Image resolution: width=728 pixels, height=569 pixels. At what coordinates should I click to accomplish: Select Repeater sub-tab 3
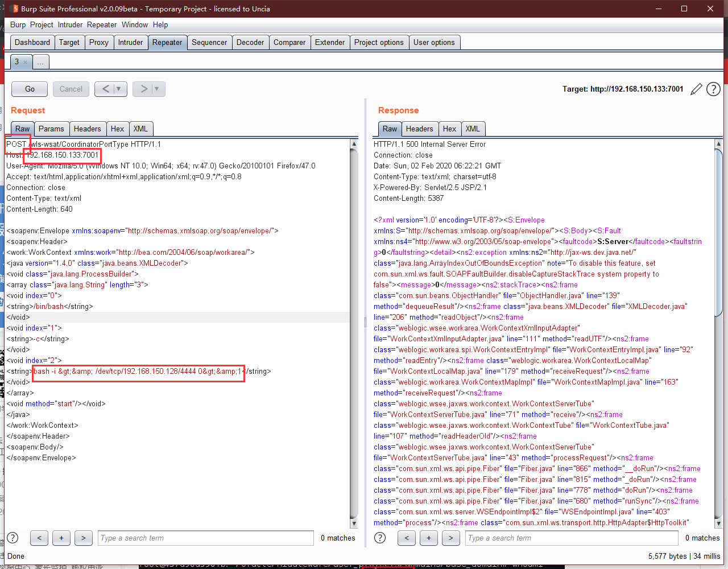click(x=16, y=62)
